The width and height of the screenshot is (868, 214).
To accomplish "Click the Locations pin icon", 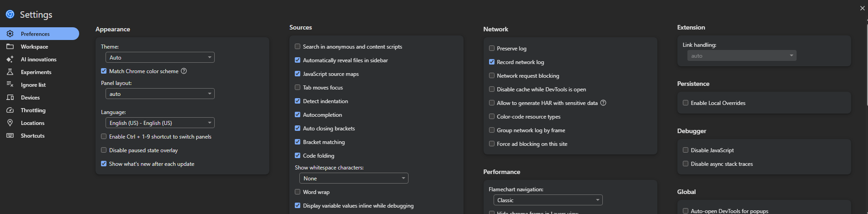I will click(x=10, y=123).
